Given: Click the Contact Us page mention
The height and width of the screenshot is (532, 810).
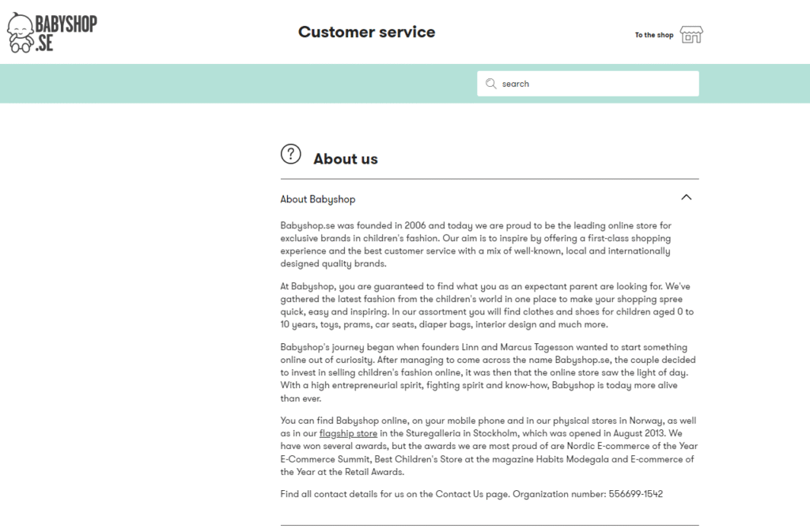Looking at the screenshot, I should [471, 494].
